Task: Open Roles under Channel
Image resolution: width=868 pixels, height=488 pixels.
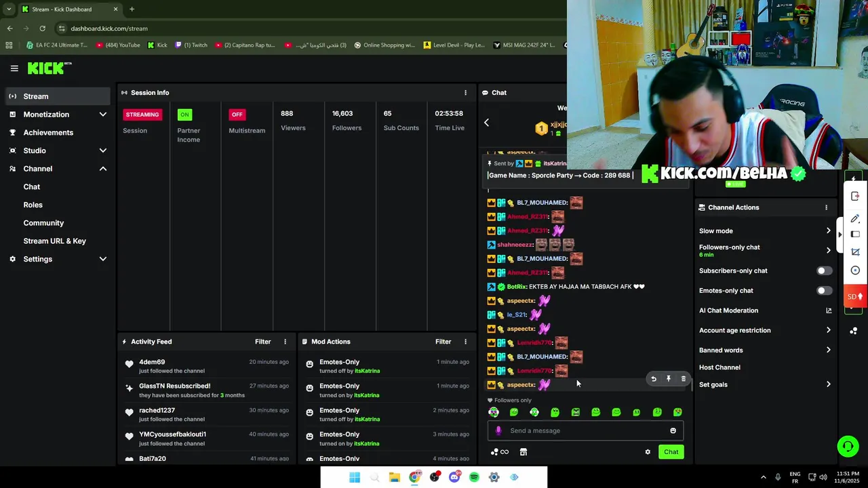Action: pyautogui.click(x=33, y=205)
